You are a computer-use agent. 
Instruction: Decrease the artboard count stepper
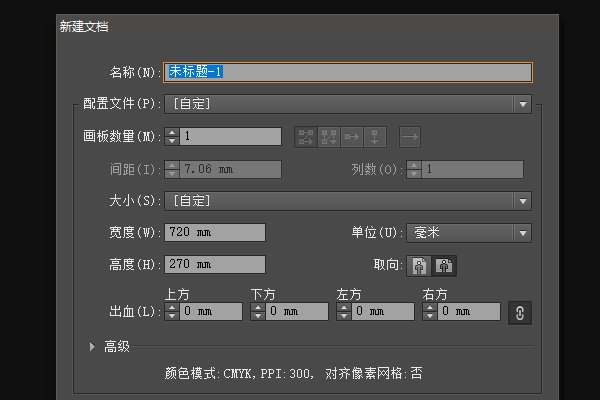tap(172, 141)
